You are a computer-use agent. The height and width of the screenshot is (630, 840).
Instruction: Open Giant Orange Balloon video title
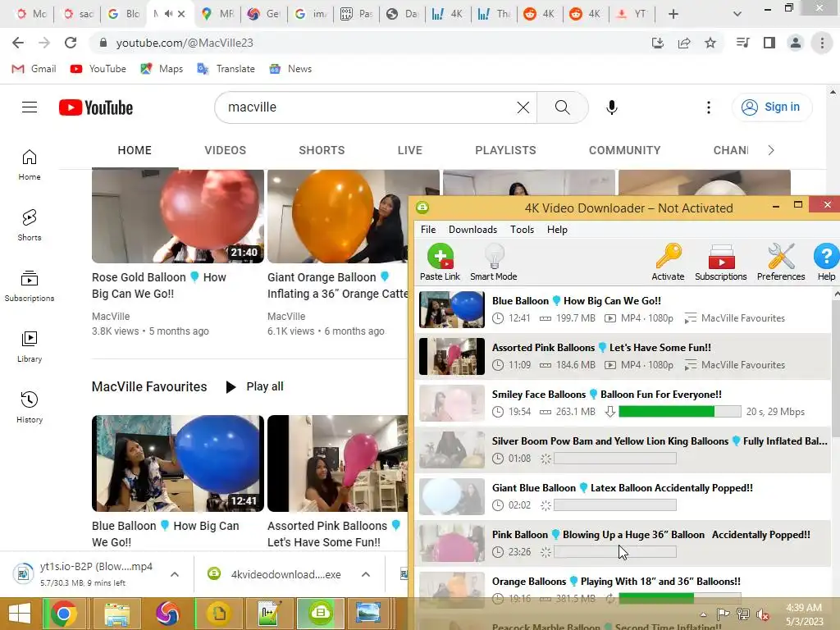click(x=337, y=285)
